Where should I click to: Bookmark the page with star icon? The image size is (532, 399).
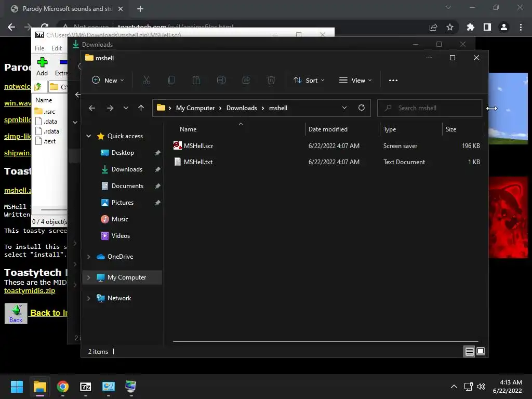(450, 27)
